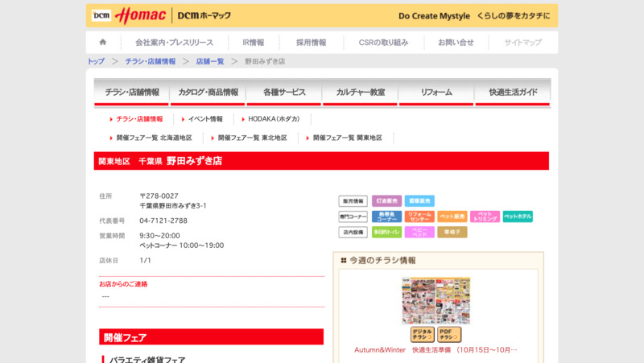Select the カタログ・商品情報 tab
The width and height of the screenshot is (644, 363).
pyautogui.click(x=208, y=93)
